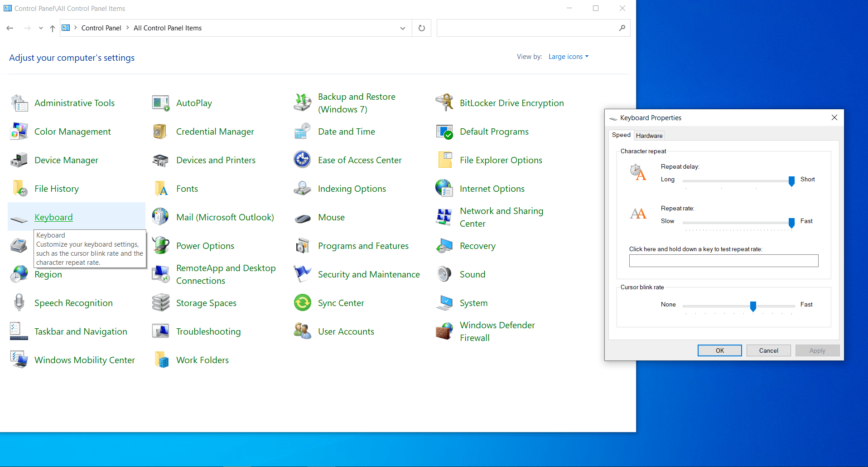The height and width of the screenshot is (467, 868).
Task: Close the Keyboard Properties dialog
Action: click(x=834, y=117)
